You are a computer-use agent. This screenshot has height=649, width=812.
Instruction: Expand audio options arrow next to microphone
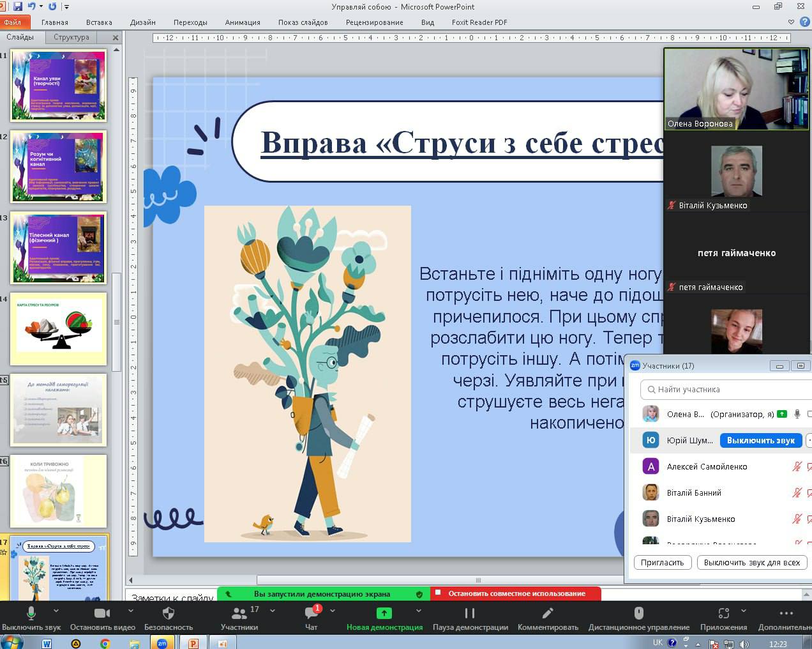pos(56,611)
